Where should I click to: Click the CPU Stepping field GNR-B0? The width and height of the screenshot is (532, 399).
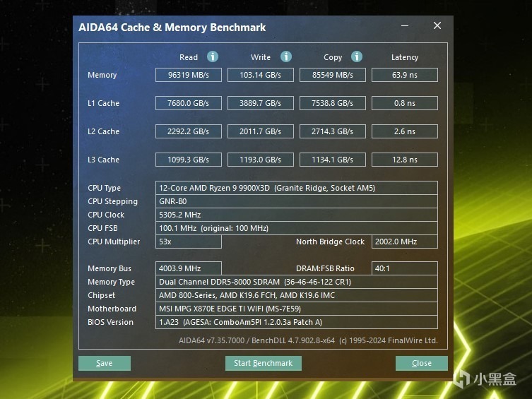(297, 201)
